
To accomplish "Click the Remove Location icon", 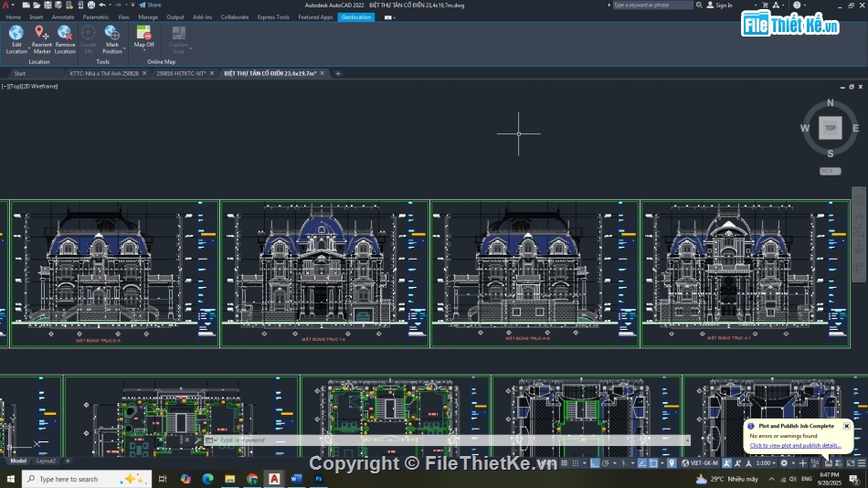I will point(65,34).
